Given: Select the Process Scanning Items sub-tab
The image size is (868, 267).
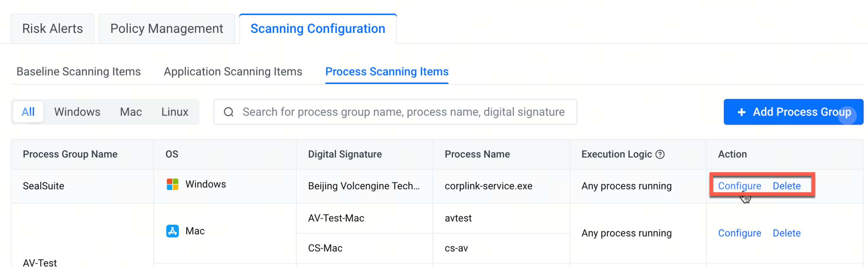Looking at the screenshot, I should click(387, 72).
